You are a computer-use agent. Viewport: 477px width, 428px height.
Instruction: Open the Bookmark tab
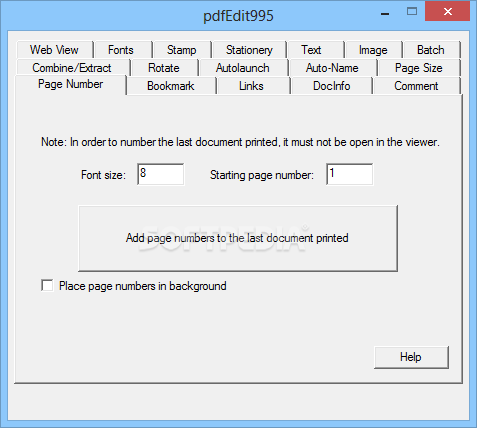171,86
